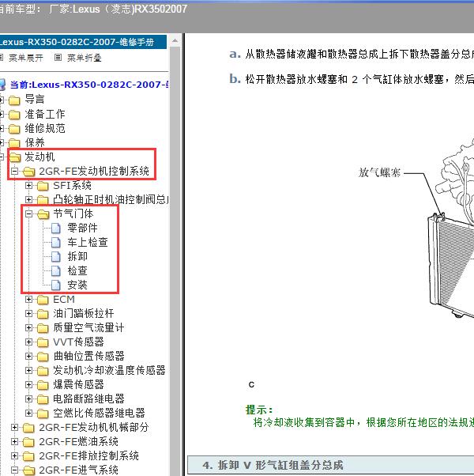Click the 节气门体 open folder icon
The image size is (474, 476).
pos(43,214)
